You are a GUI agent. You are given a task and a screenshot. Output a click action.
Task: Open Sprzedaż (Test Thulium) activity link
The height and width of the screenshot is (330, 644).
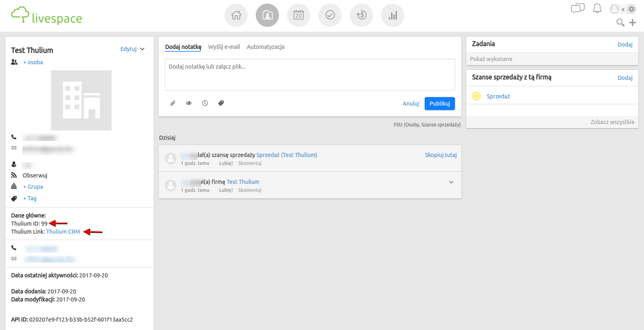(x=287, y=155)
